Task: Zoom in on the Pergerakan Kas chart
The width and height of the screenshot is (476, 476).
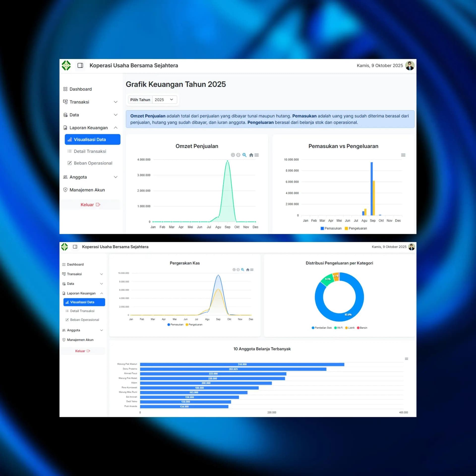Action: 234,270
